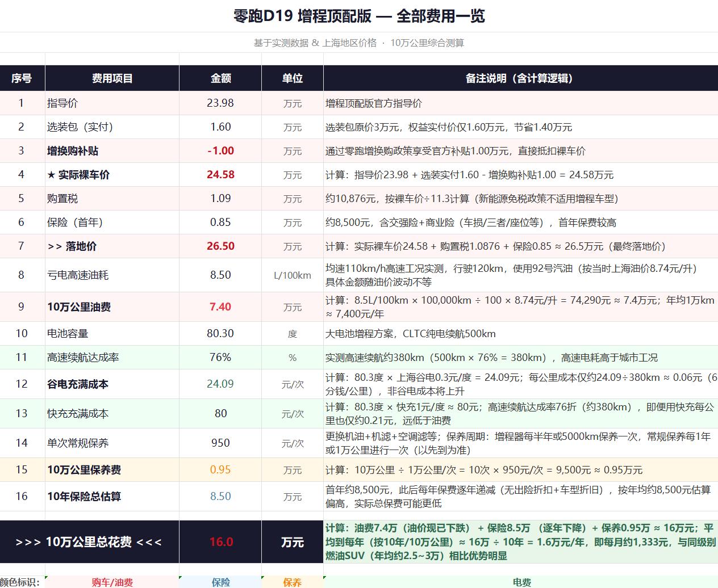Click the 保养 legend cell

pos(293,582)
